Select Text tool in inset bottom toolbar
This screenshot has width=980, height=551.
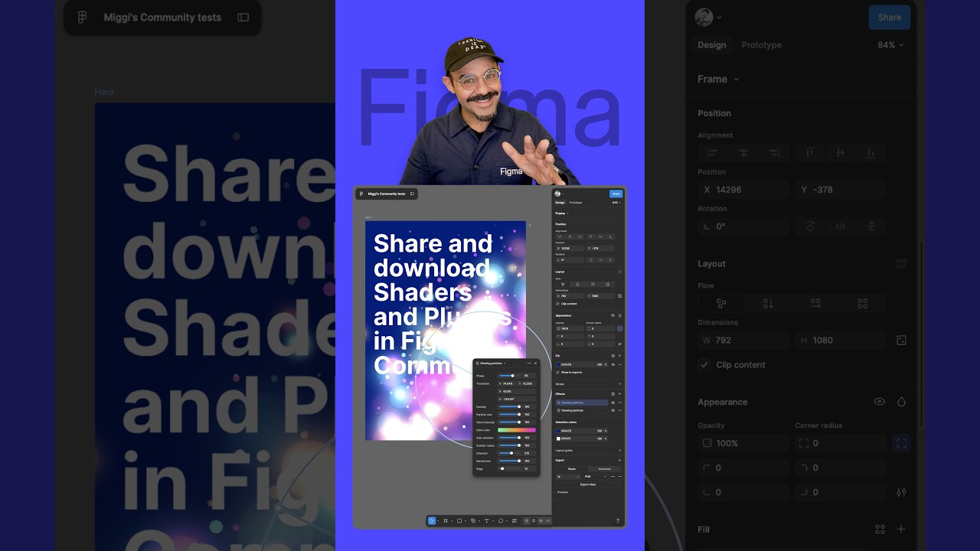point(487,520)
